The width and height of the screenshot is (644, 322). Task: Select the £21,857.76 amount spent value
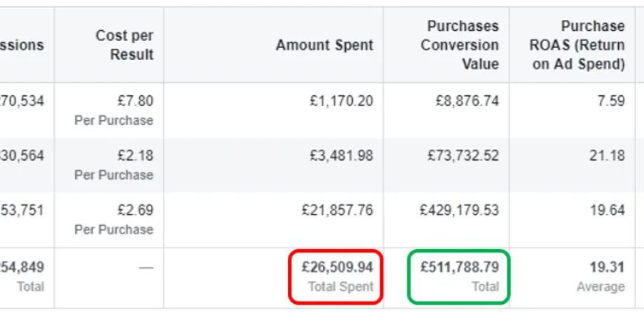tap(337, 210)
